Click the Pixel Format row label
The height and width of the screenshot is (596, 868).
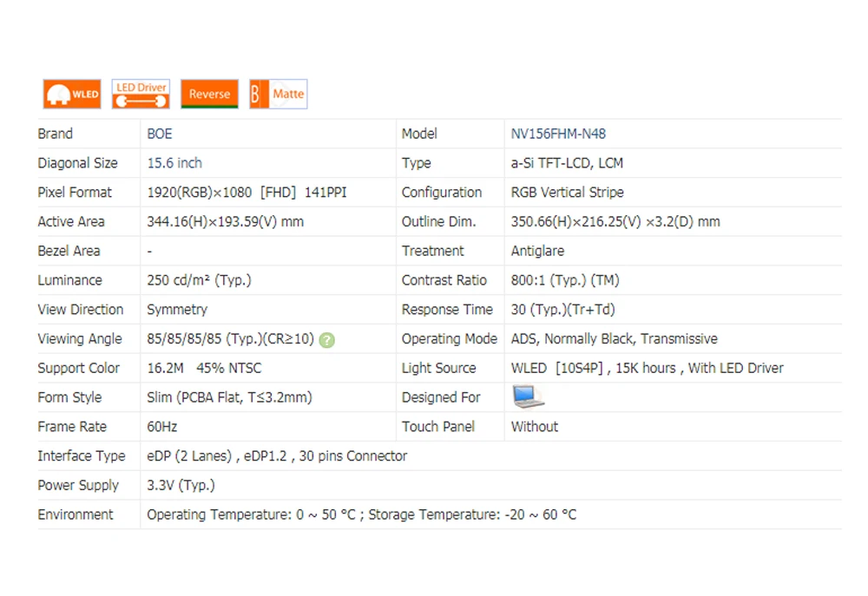pos(74,193)
